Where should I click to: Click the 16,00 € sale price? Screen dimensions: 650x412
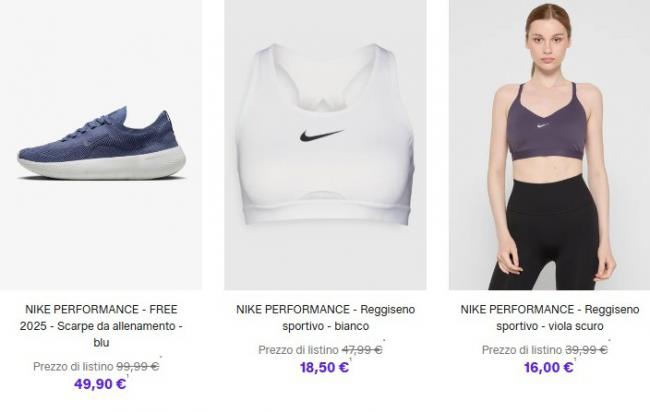549,367
